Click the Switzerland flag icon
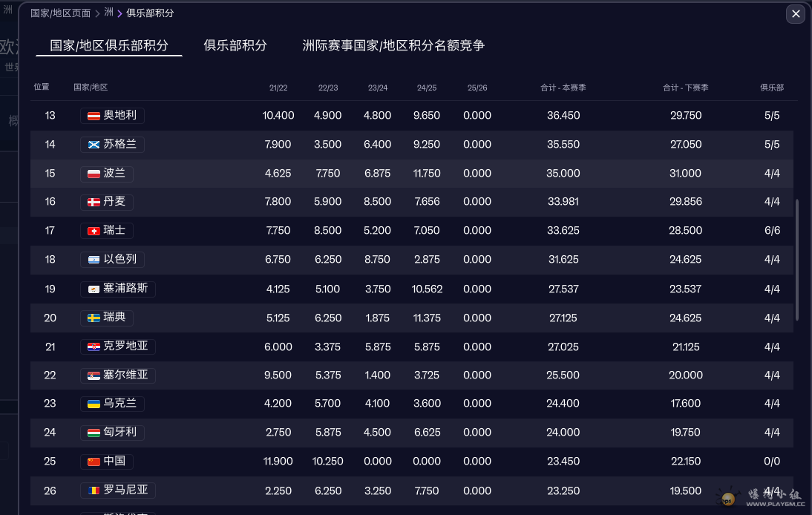The image size is (812, 515). point(94,231)
